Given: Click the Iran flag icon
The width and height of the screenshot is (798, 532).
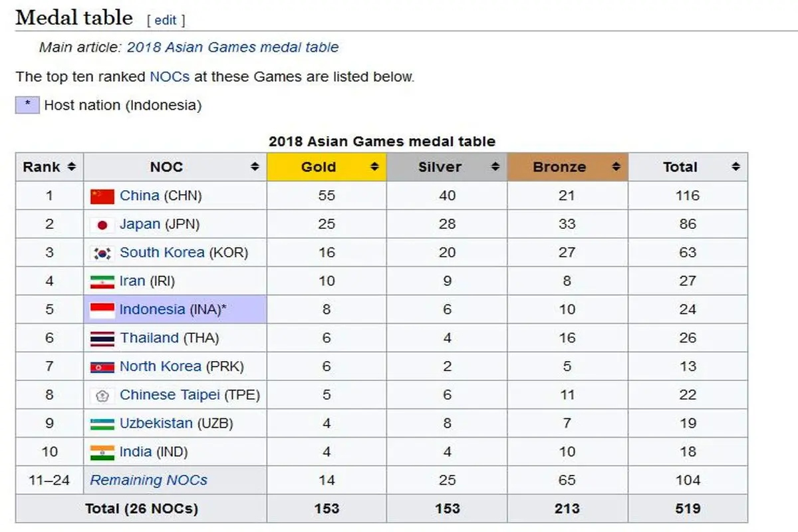Looking at the screenshot, I should coord(102,282).
